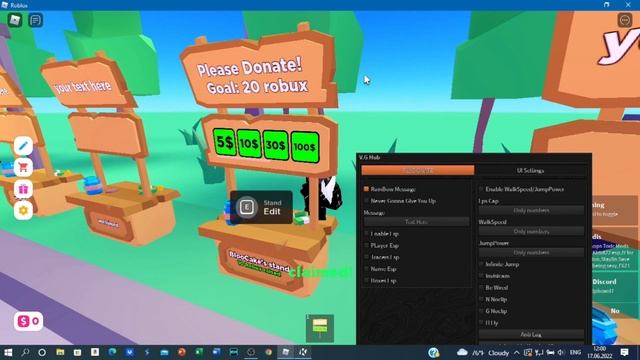This screenshot has width=640, height=360.
Task: Open the taskbar clock showing 12:00
Action: 600,352
